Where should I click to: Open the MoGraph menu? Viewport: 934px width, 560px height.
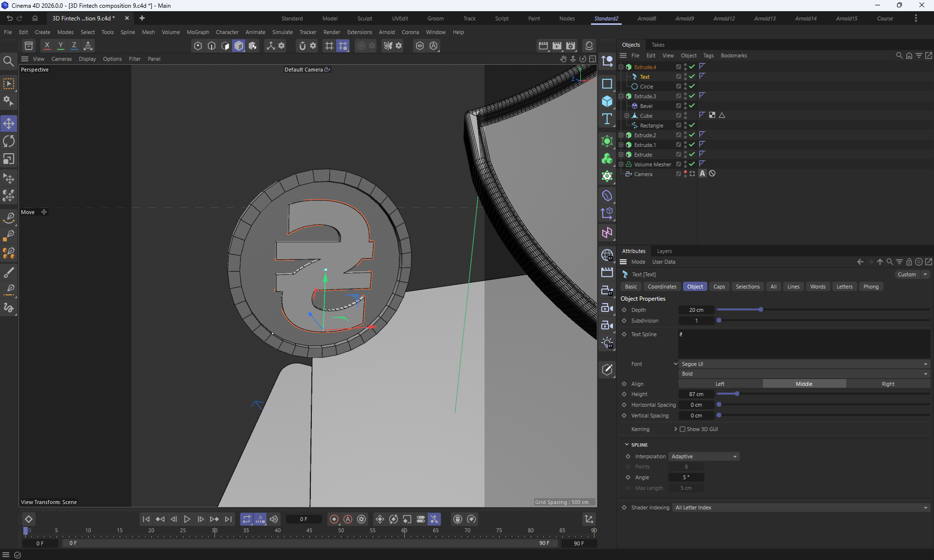tap(198, 32)
